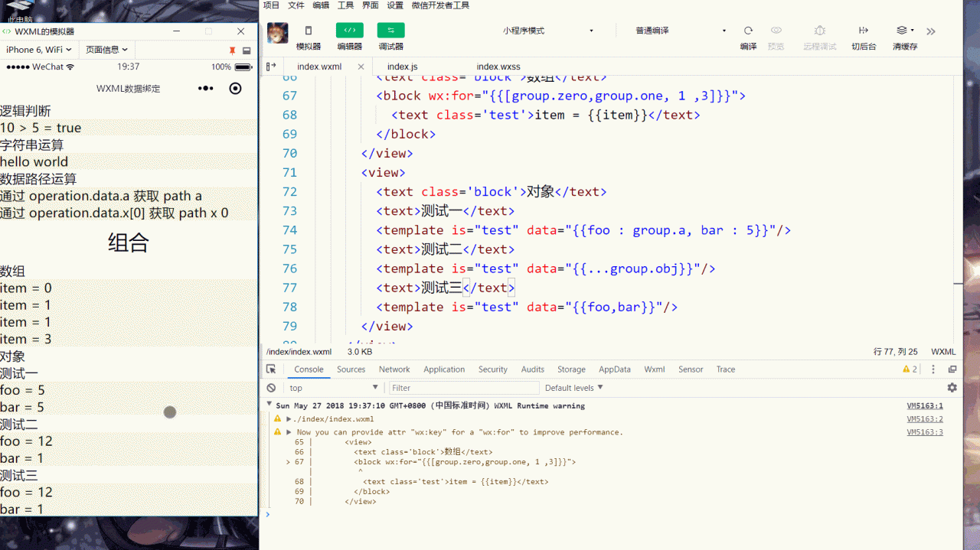This screenshot has height=550, width=980.
Task: Click the inspect element picker icon
Action: pos(271,369)
